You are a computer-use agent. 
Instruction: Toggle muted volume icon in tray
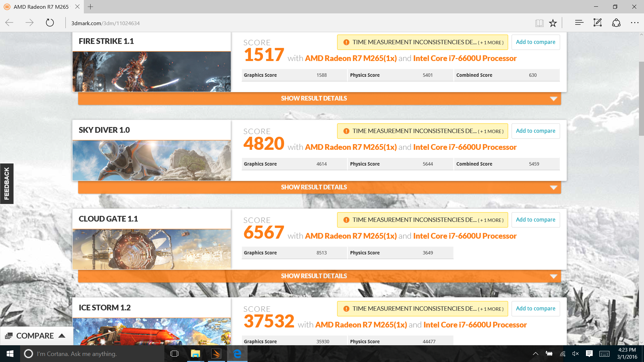(x=576, y=354)
